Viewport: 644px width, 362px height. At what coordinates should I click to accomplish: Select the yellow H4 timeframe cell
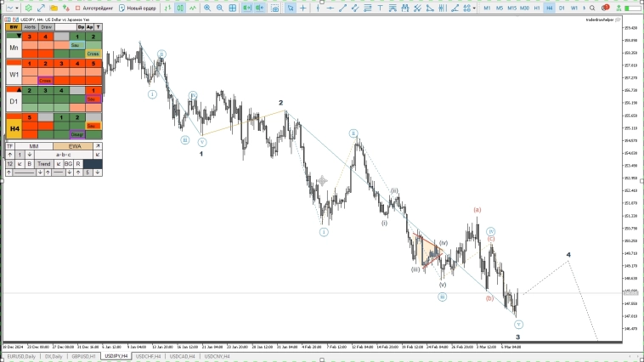[x=14, y=129]
